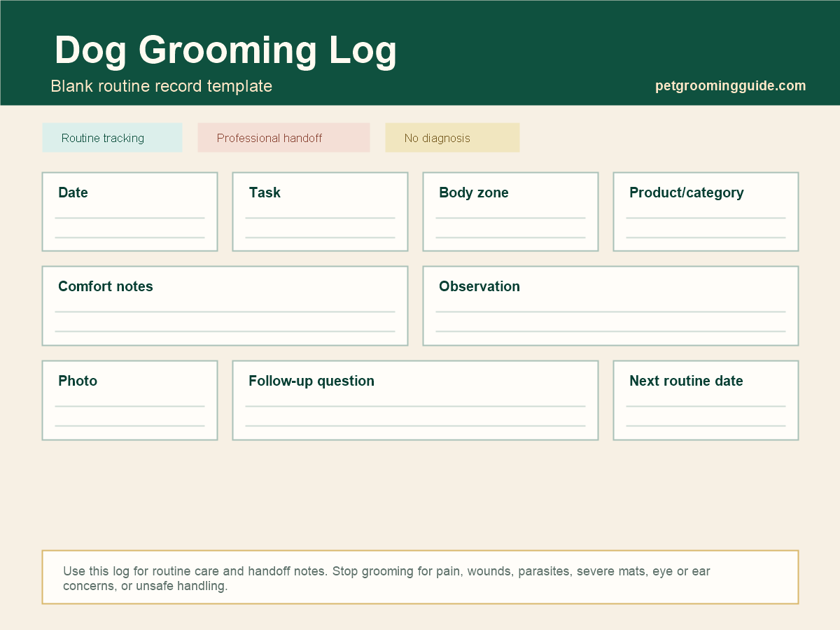Click into the Follow-up question field
The image size is (840, 630).
[x=415, y=400]
